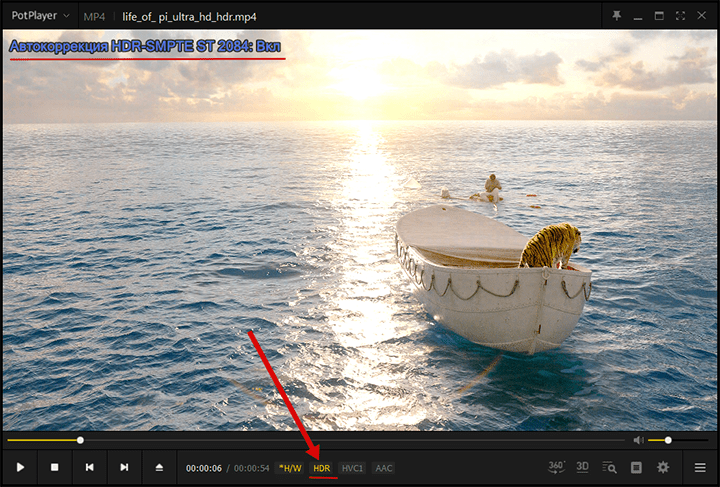Click the HVC1 video codec label
This screenshot has width=720, height=487.
[x=352, y=468]
